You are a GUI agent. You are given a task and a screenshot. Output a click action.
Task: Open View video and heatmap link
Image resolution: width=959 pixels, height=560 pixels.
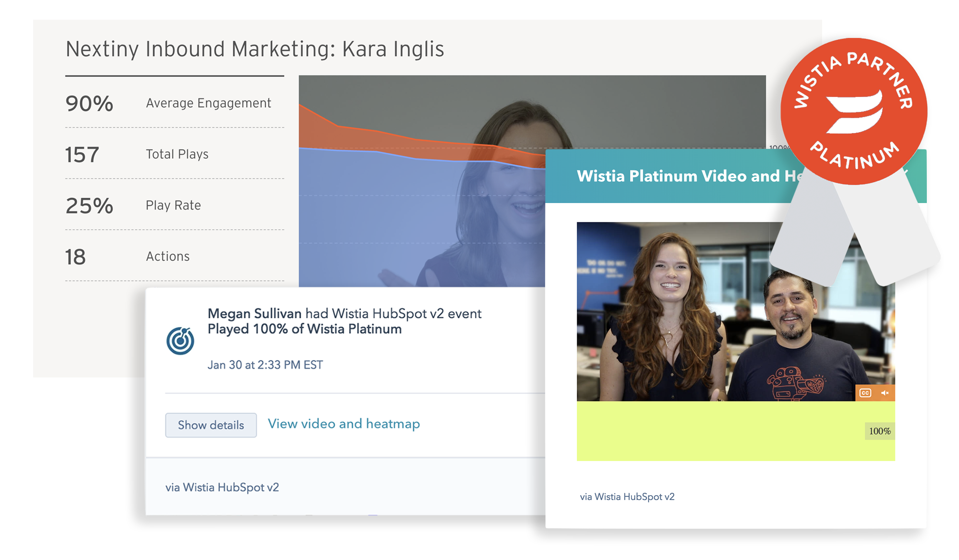click(x=344, y=424)
